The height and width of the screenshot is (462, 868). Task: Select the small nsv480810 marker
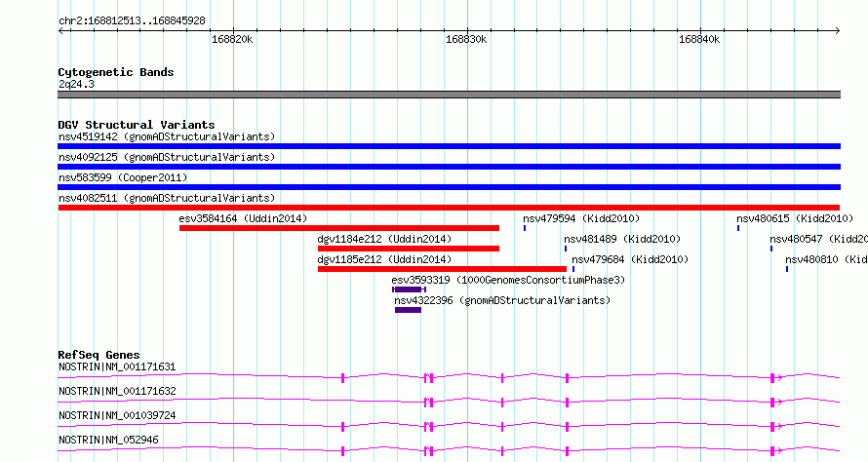pos(787,269)
